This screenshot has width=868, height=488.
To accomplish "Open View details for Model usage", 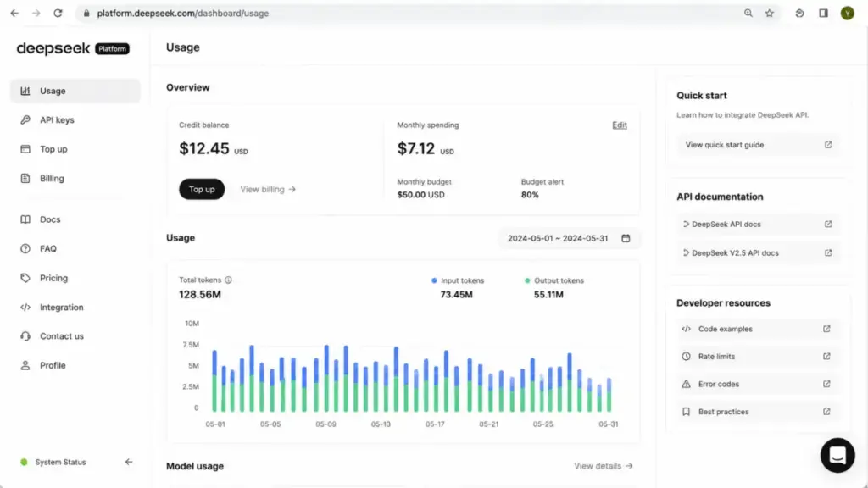I will point(603,466).
